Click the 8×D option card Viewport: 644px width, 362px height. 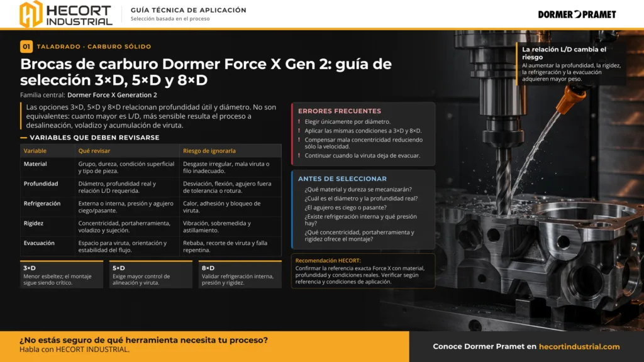click(240, 274)
